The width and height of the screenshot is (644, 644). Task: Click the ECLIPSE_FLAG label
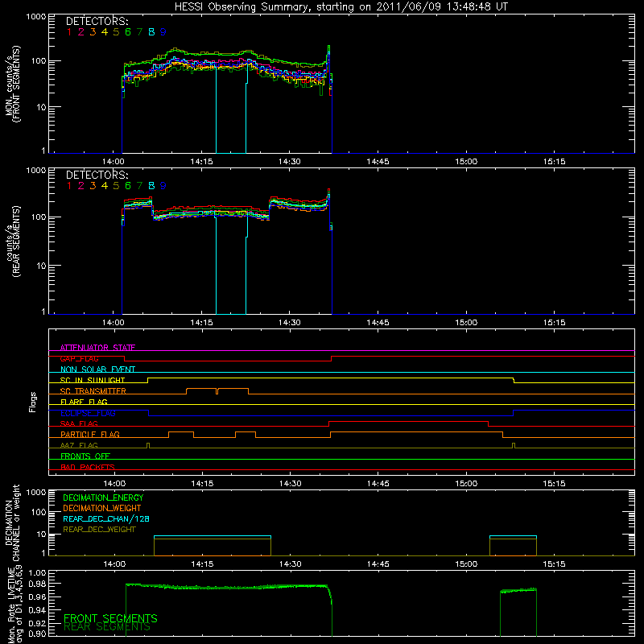[x=88, y=413]
